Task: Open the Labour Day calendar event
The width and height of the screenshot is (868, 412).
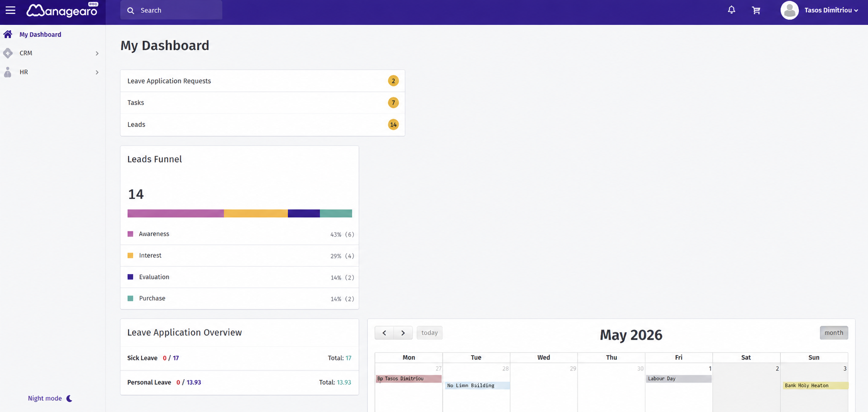Action: point(679,379)
